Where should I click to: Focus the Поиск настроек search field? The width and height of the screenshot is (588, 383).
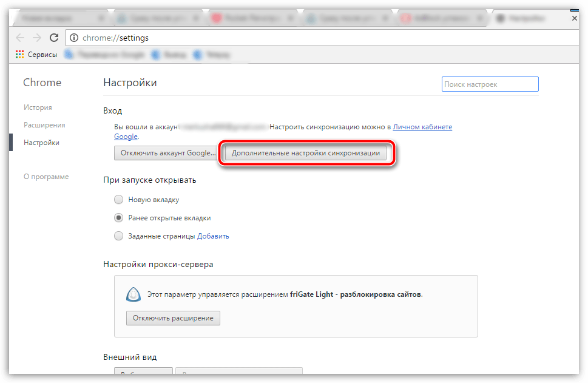pos(490,84)
